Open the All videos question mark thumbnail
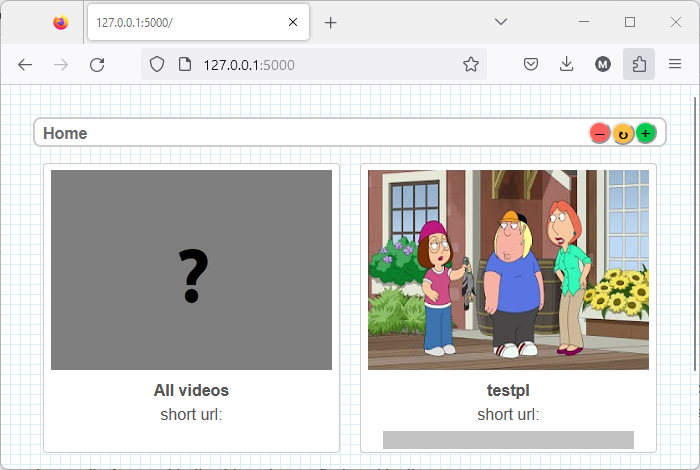The width and height of the screenshot is (700, 470). coord(191,270)
